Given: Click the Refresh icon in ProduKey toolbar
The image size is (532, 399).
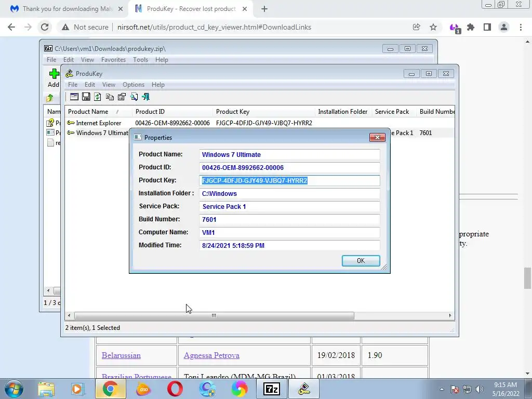Looking at the screenshot, I should [98, 97].
